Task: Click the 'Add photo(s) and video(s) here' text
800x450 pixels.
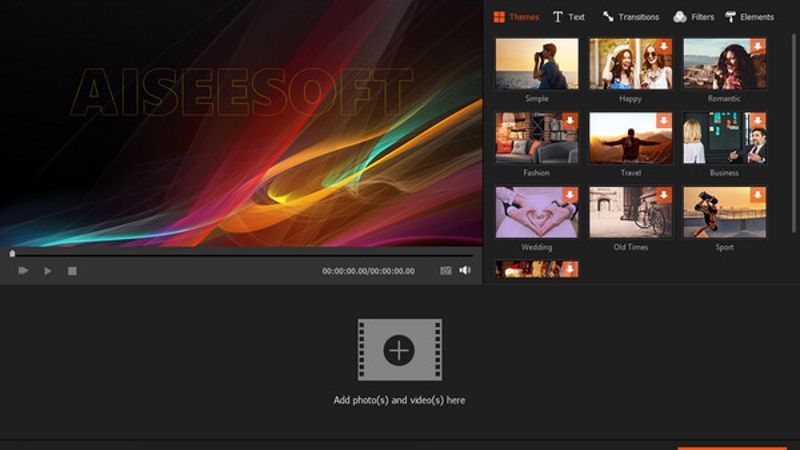Action: [399, 400]
